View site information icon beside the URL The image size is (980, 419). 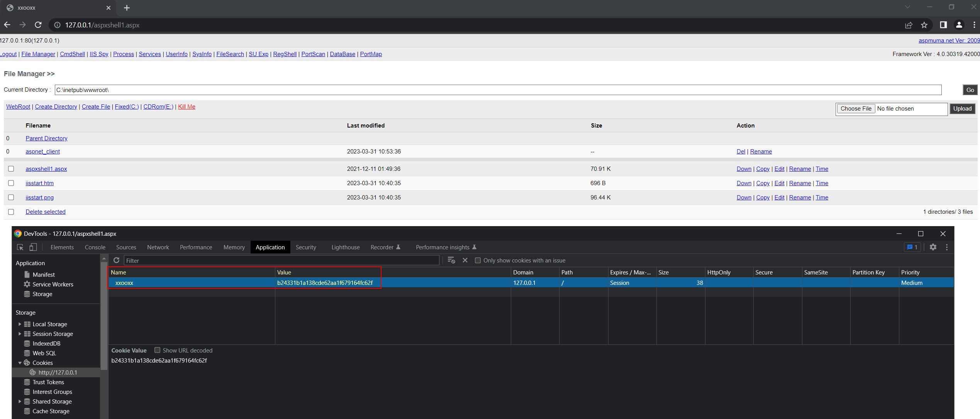[57, 25]
